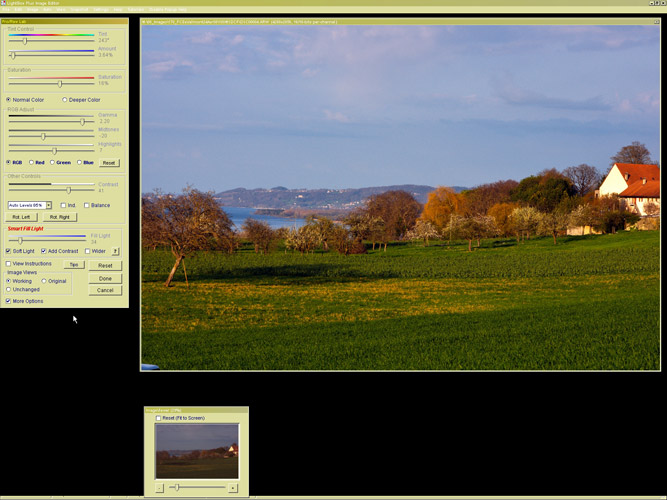Check Reset (Fit to Screen) box
This screenshot has height=500, width=667.
pos(158,418)
